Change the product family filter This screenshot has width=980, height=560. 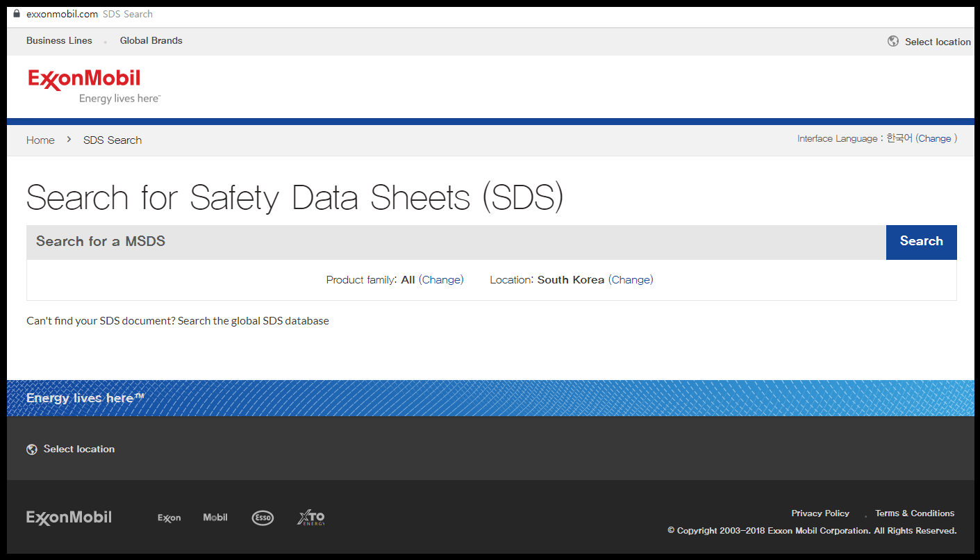point(441,279)
